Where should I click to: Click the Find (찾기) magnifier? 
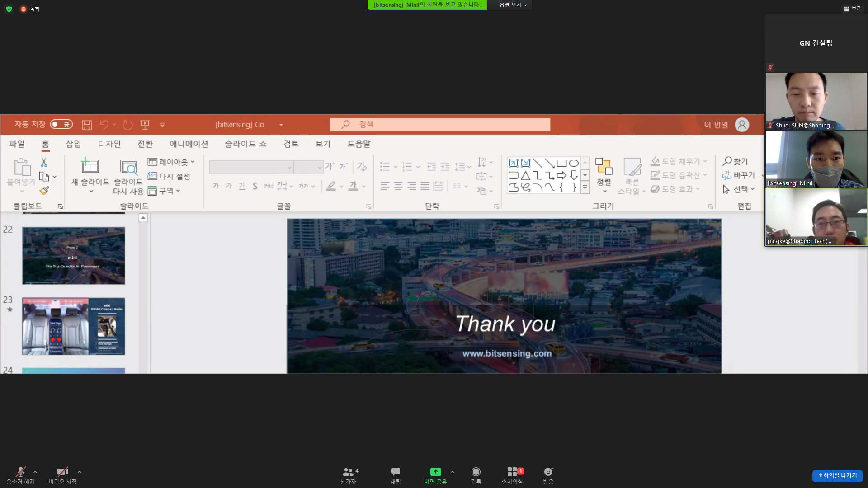pyautogui.click(x=735, y=161)
